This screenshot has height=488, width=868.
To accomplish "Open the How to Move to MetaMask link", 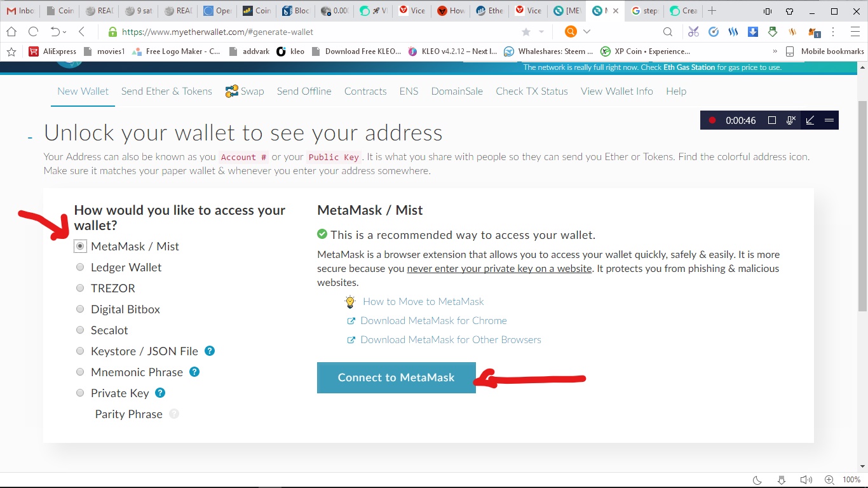I will 423,301.
